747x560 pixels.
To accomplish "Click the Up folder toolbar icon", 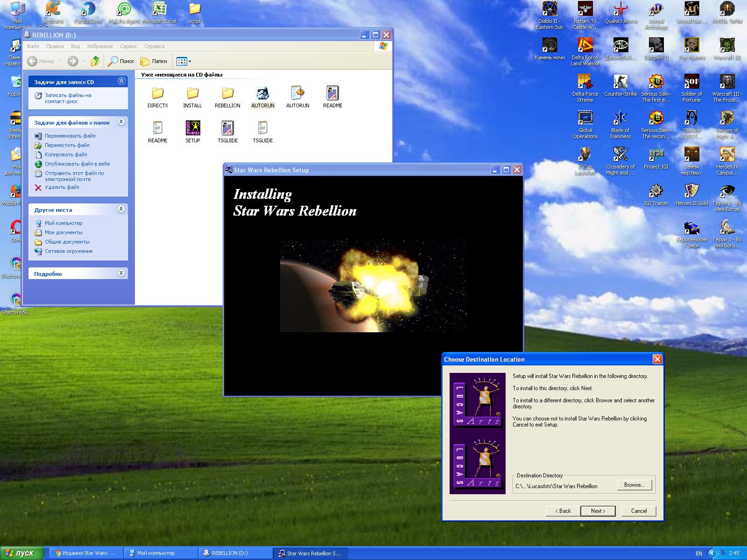I will click(x=95, y=61).
